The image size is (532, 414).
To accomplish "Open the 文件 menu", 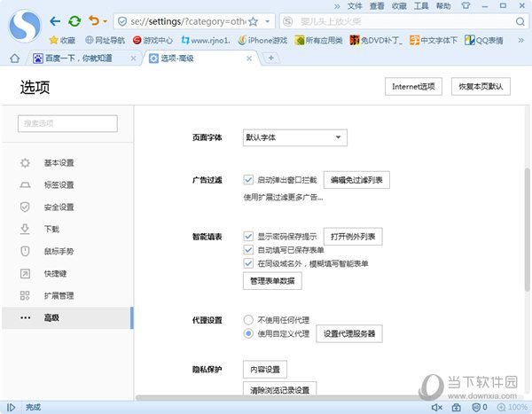I will pyautogui.click(x=355, y=6).
